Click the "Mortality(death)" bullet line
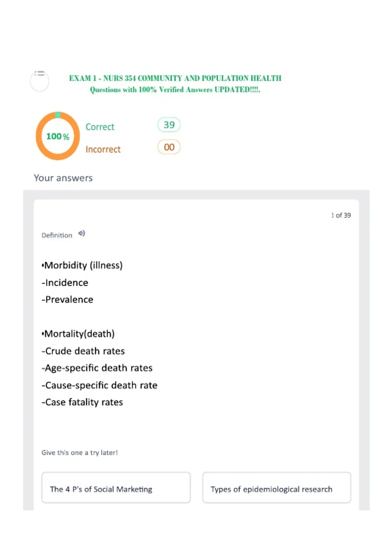The width and height of the screenshot is (392, 556). [78, 334]
